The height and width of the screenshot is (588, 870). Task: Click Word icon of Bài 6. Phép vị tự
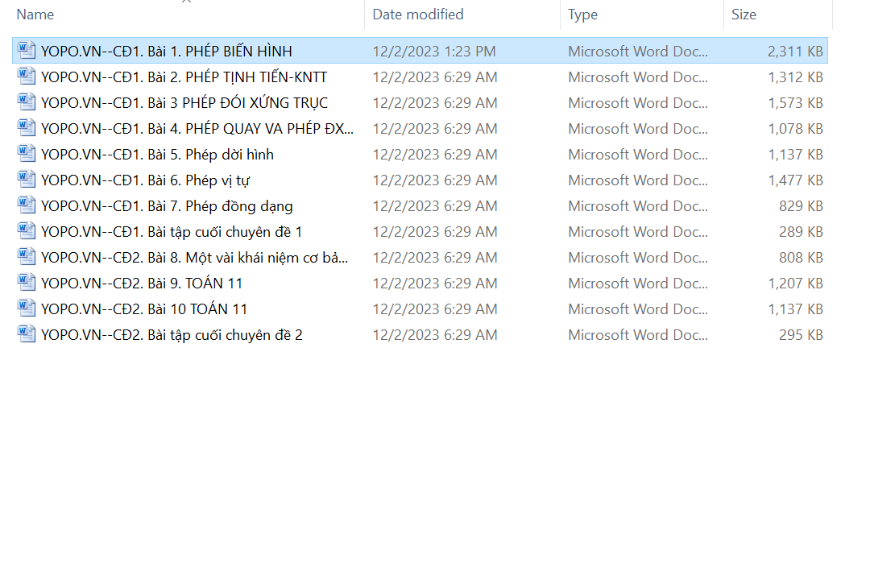(x=27, y=180)
